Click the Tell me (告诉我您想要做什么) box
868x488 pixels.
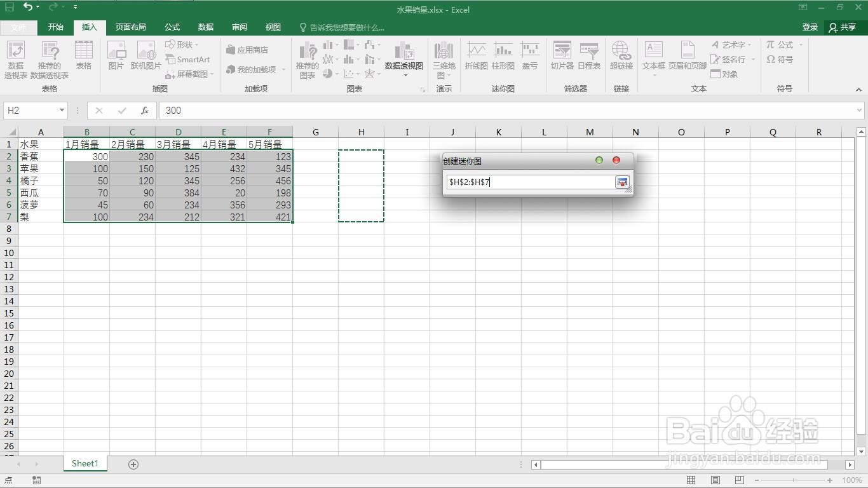[342, 28]
